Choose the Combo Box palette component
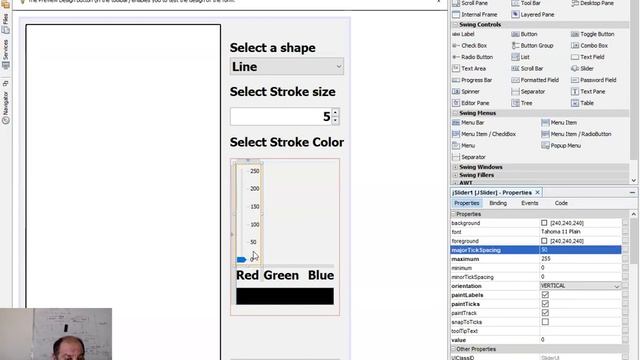Screen dimensions: 640x360 coord(589,46)
